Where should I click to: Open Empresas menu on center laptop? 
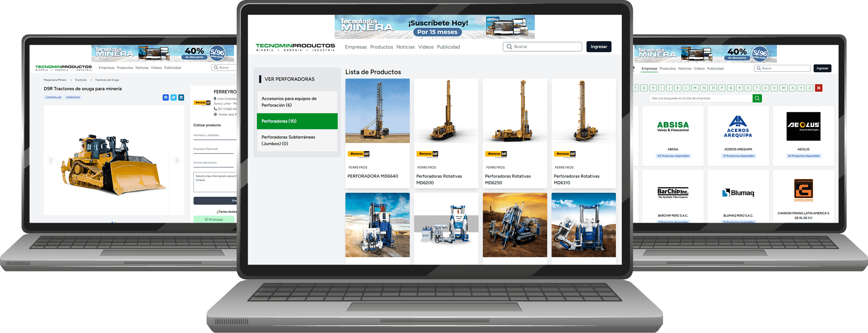point(356,47)
